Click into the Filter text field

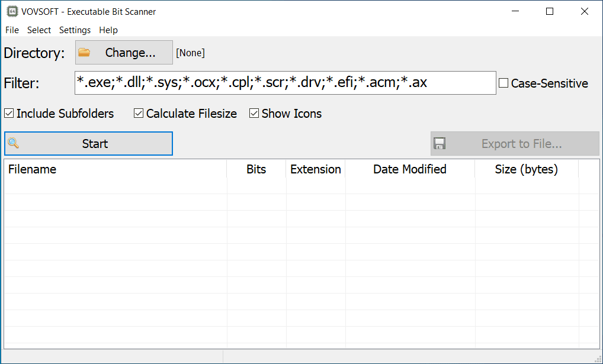(284, 83)
